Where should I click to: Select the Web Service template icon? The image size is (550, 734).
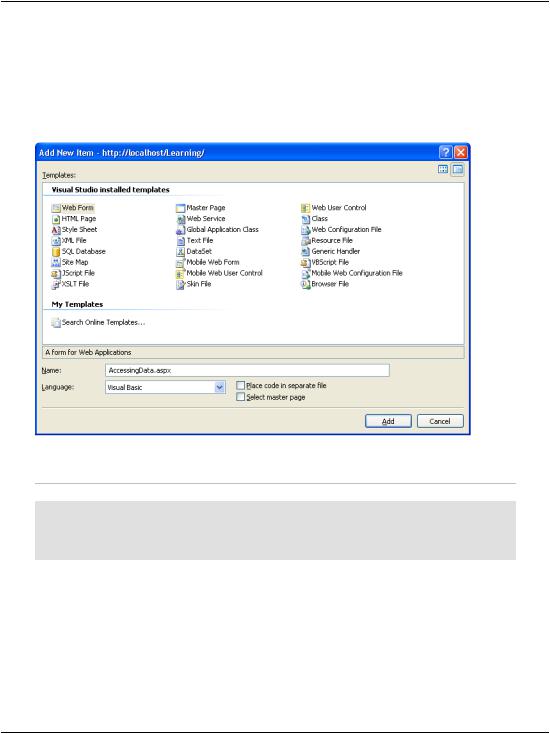point(181,219)
